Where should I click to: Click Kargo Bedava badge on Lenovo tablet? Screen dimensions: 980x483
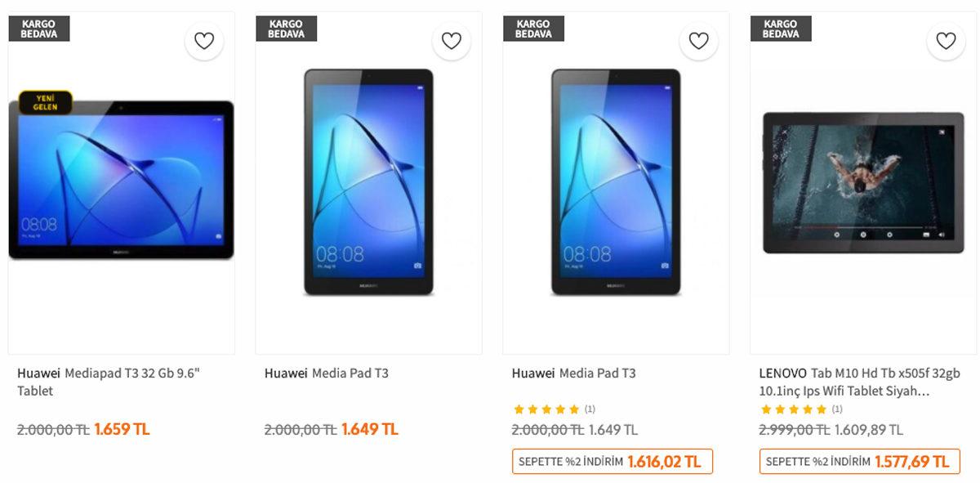coord(781,29)
